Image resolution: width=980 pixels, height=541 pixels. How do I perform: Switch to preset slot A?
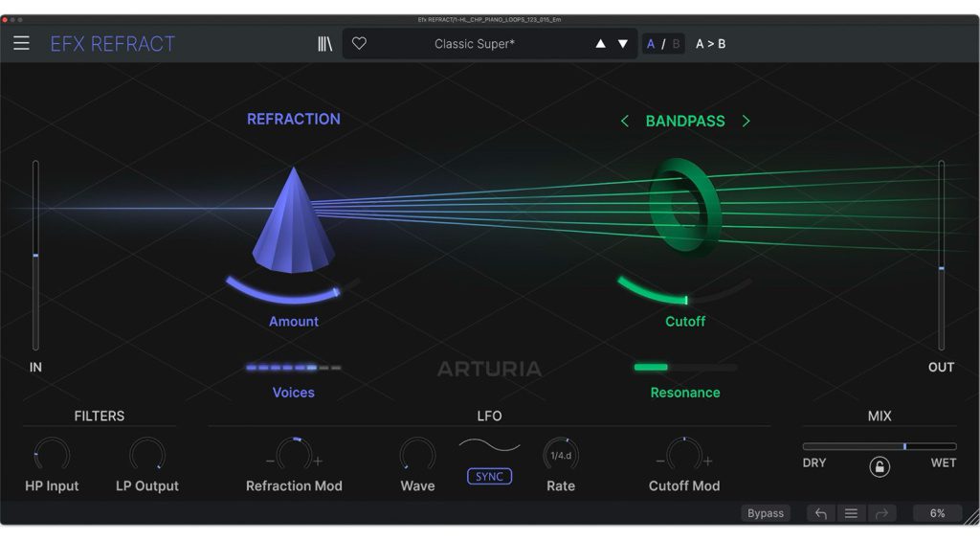[651, 44]
